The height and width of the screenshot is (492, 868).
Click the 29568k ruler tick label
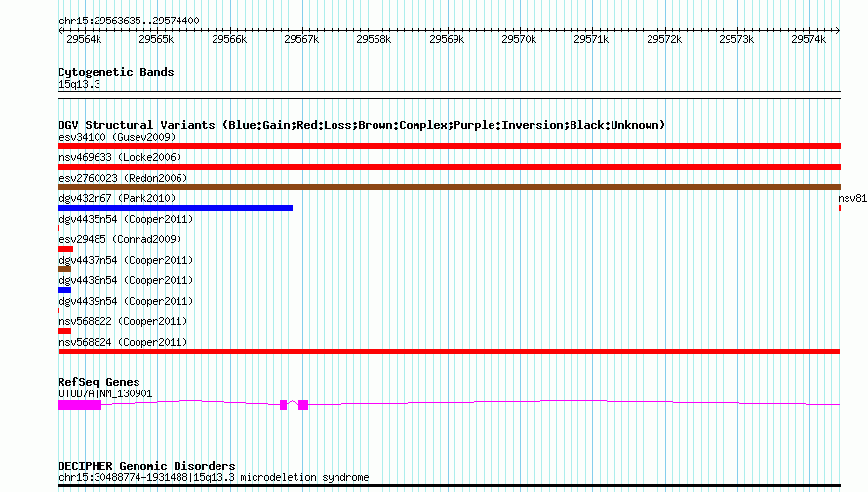pos(374,39)
